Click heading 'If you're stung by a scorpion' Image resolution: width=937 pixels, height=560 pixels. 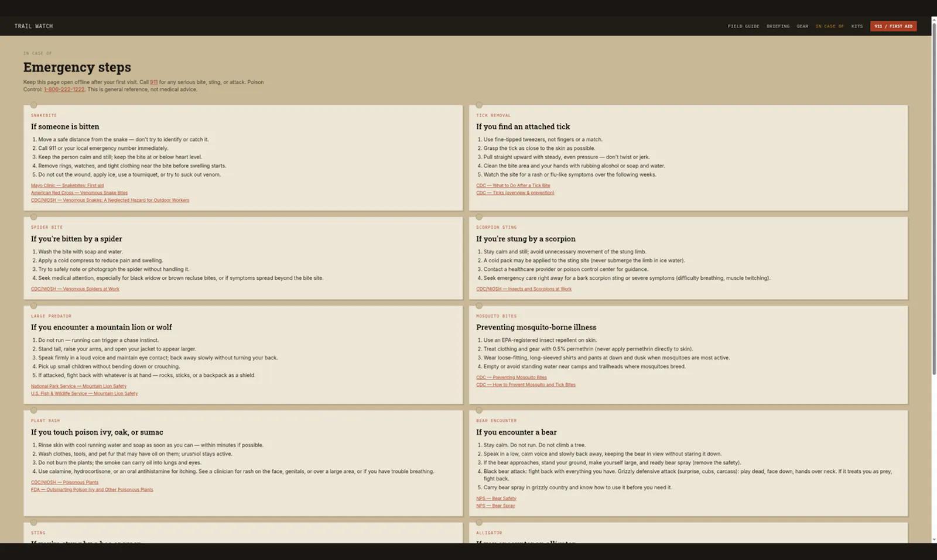526,239
